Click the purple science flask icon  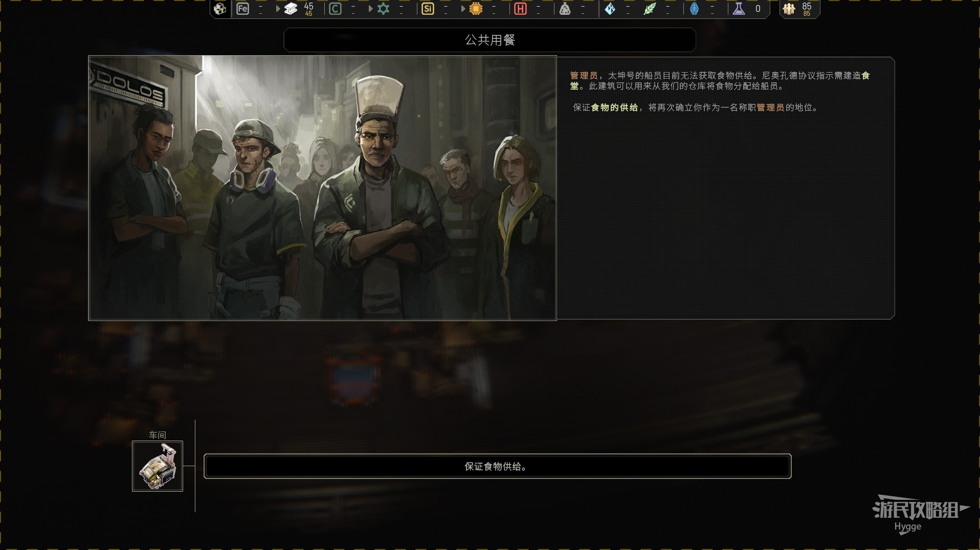tap(739, 9)
